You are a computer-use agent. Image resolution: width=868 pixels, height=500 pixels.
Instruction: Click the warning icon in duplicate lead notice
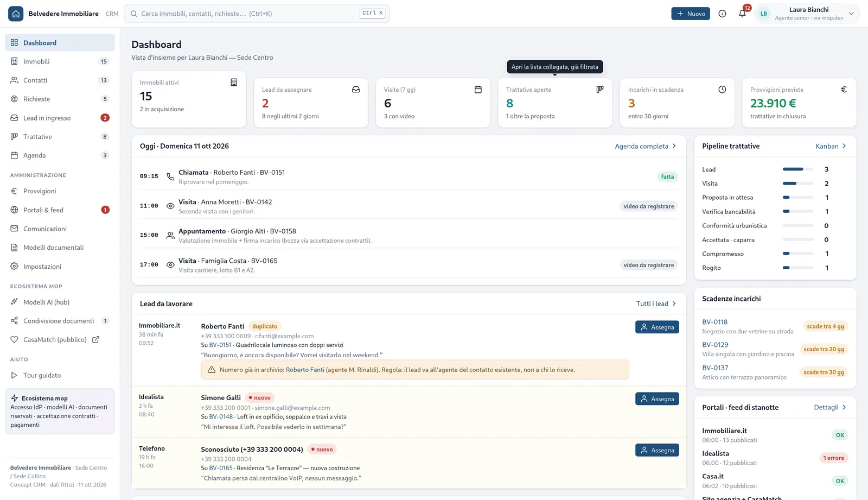click(x=212, y=370)
